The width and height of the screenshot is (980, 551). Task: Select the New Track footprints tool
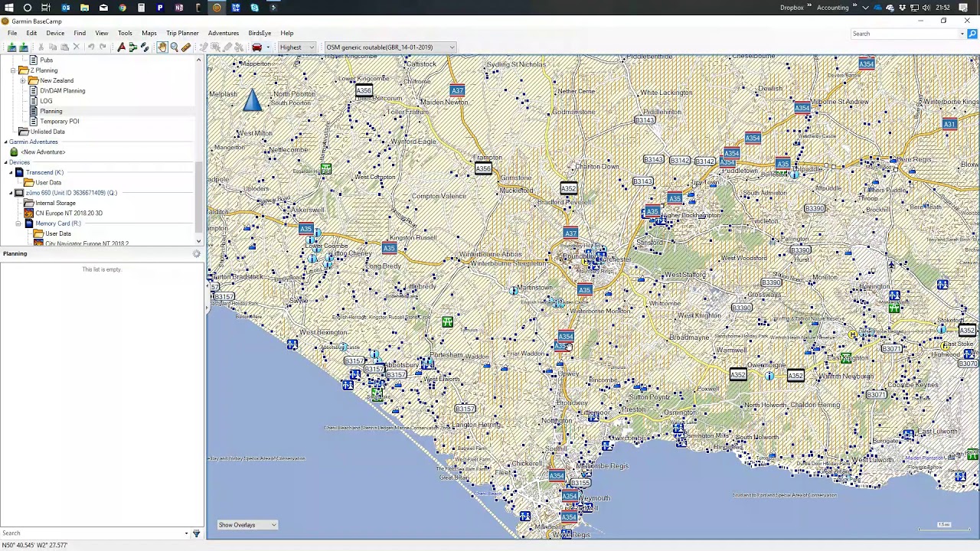point(144,47)
